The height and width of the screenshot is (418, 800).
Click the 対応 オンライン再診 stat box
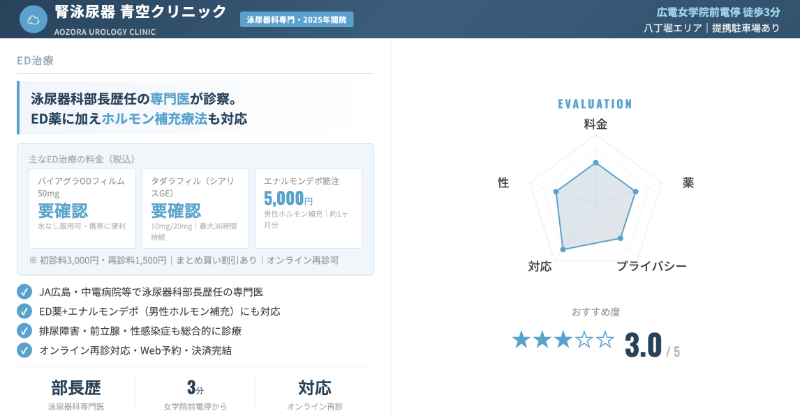pos(314,393)
